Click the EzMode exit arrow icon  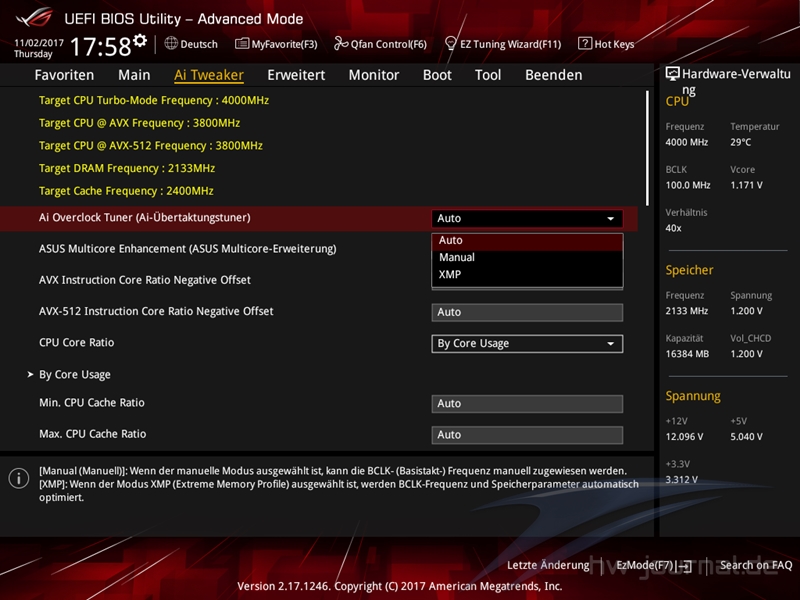coord(686,566)
